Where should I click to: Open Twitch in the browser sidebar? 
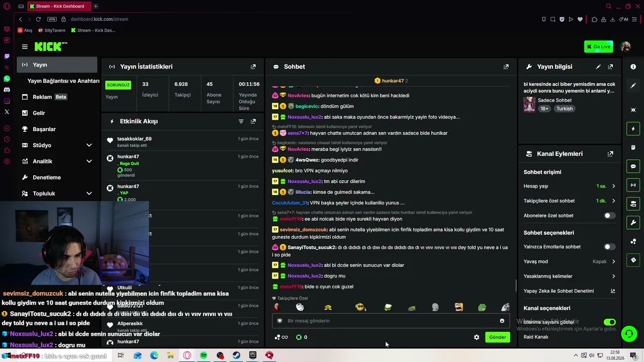pos(7,56)
